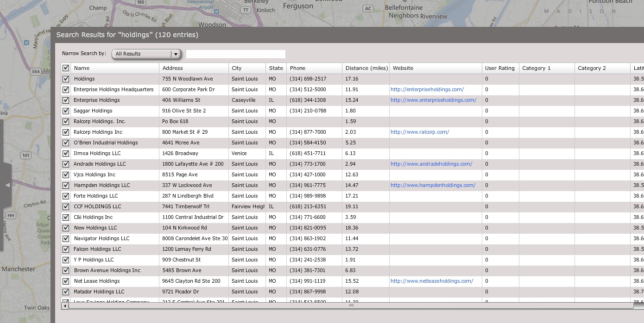644x323 pixels.
Task: Click the narrow search text field
Action: 235,54
